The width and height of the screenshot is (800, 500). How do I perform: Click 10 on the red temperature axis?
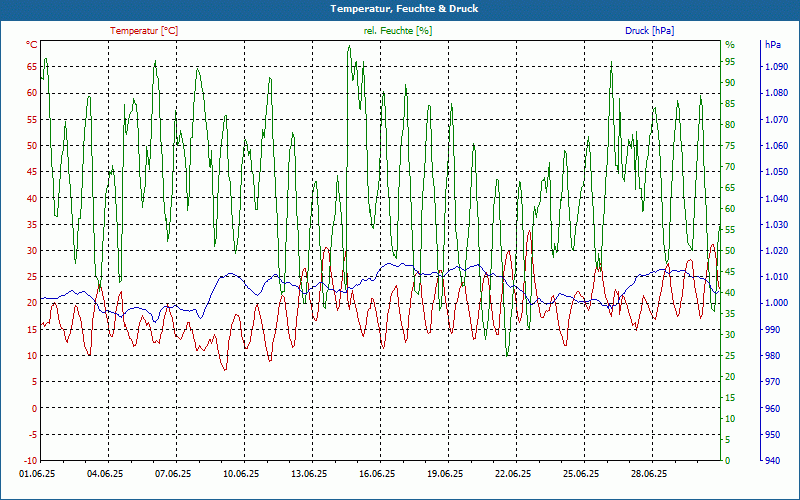(32, 356)
